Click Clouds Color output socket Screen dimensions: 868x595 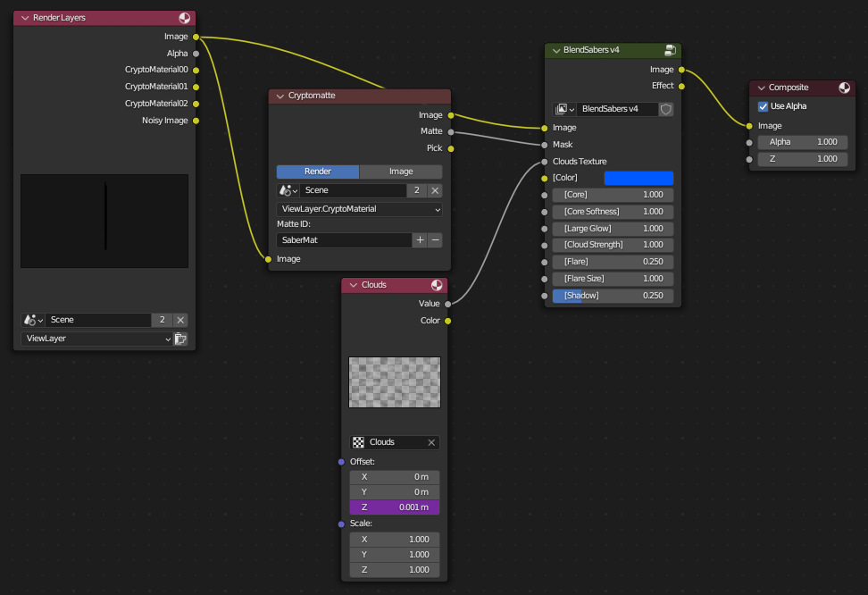click(x=447, y=321)
